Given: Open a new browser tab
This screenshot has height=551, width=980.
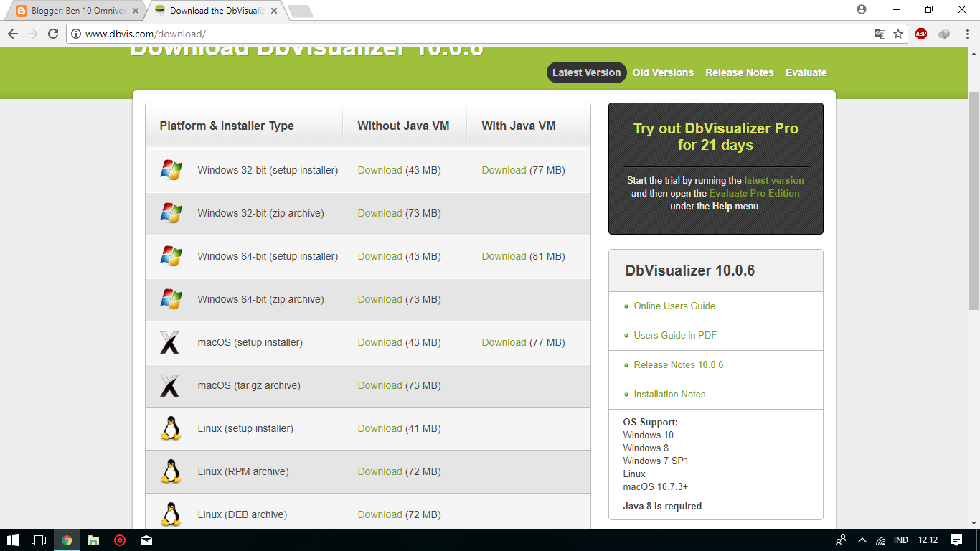Looking at the screenshot, I should tap(300, 11).
